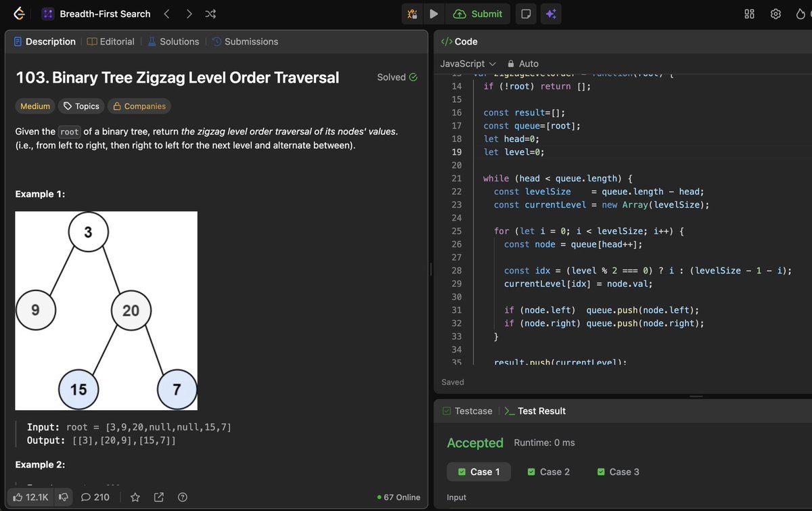Open the help question mark icon
The width and height of the screenshot is (812, 511).
click(x=183, y=497)
